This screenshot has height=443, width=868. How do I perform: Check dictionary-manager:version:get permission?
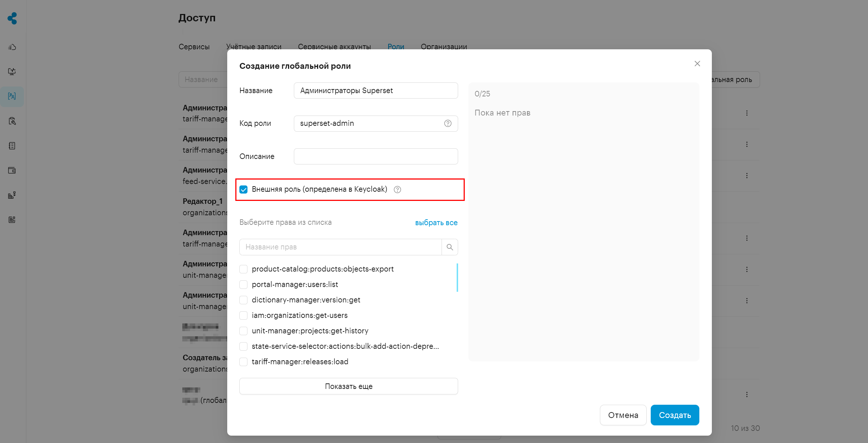(x=243, y=300)
